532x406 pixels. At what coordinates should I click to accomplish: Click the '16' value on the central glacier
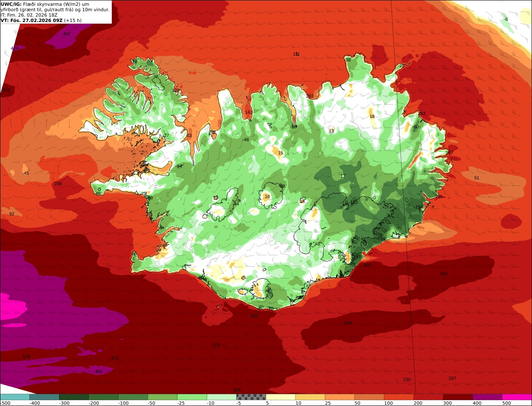point(267,197)
